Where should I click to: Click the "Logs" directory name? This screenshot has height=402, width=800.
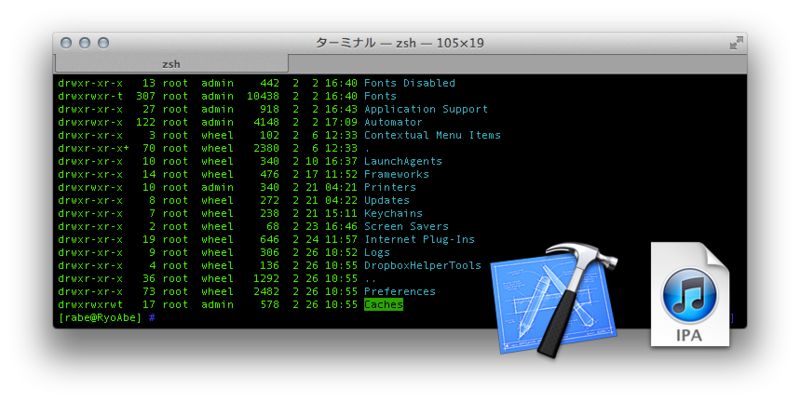pos(377,253)
